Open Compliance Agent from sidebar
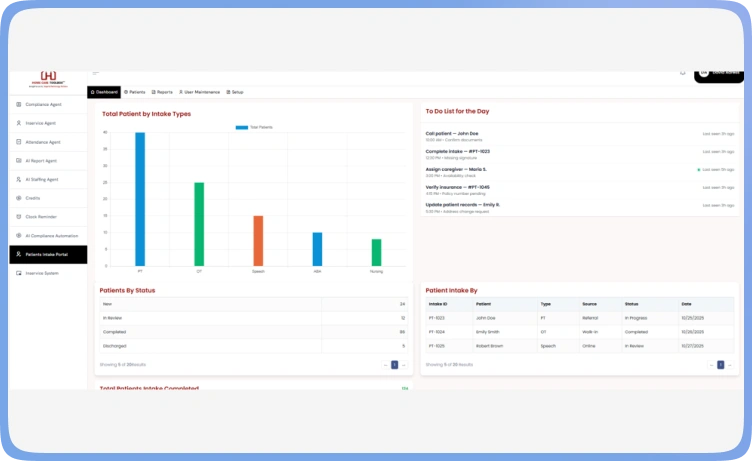Viewport: 752px width, 461px height. point(48,104)
